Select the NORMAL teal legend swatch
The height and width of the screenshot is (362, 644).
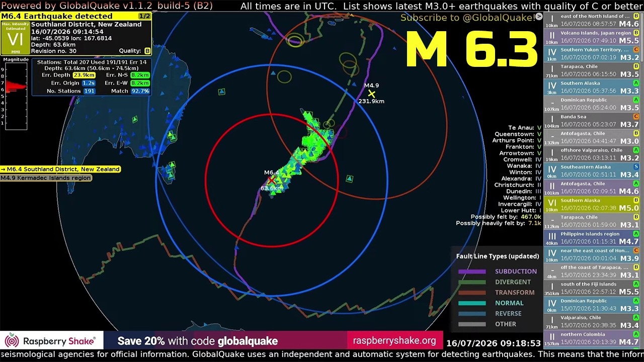(x=472, y=303)
